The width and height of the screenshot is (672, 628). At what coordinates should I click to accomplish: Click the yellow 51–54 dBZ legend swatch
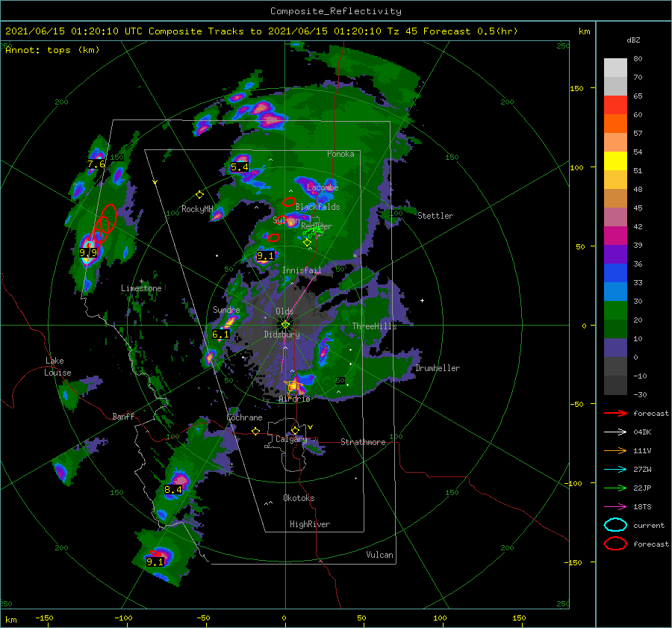pos(615,161)
